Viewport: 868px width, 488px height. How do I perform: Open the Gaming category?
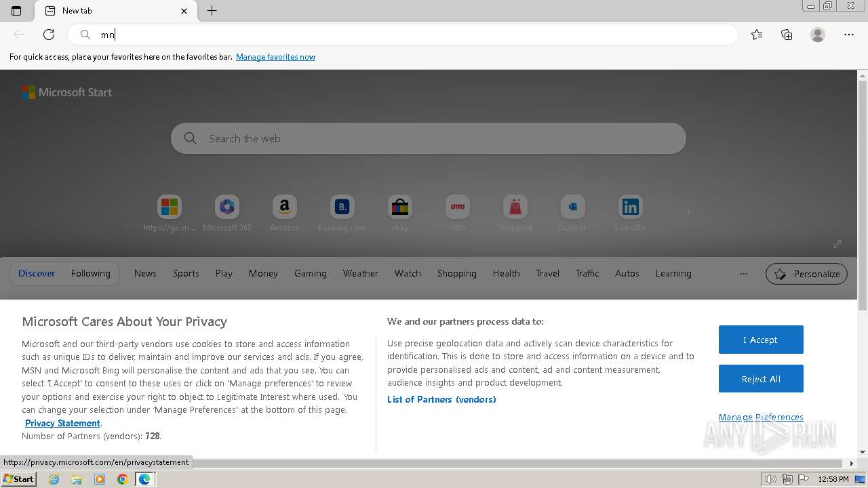311,273
